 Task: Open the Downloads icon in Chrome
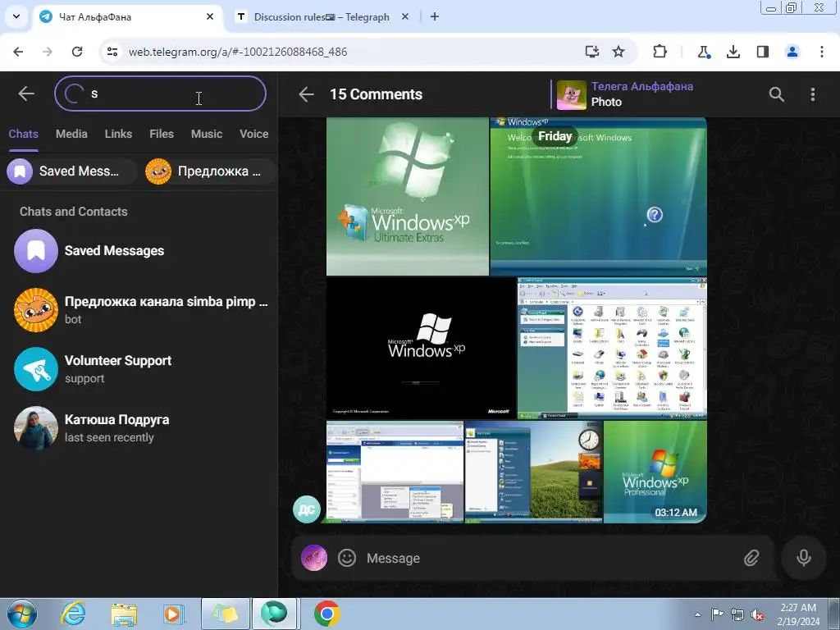click(x=733, y=52)
